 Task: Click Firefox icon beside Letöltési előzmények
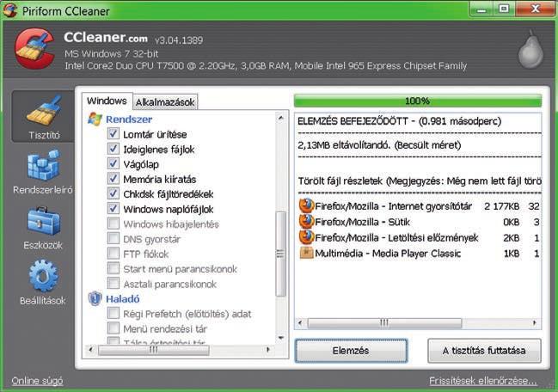click(306, 237)
